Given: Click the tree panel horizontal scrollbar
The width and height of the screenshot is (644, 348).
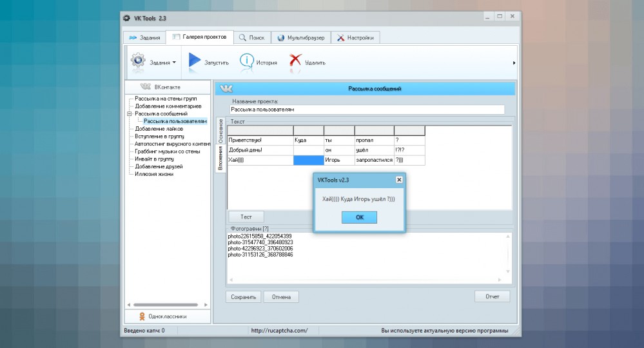Looking at the screenshot, I should [x=166, y=305].
